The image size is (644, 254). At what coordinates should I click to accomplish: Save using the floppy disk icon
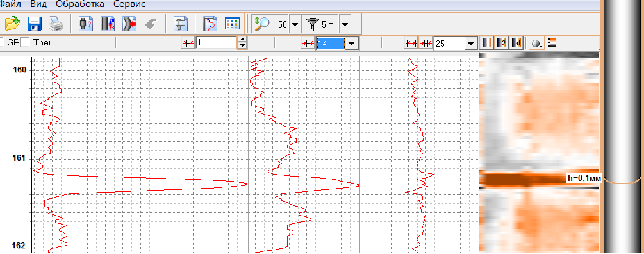(35, 24)
